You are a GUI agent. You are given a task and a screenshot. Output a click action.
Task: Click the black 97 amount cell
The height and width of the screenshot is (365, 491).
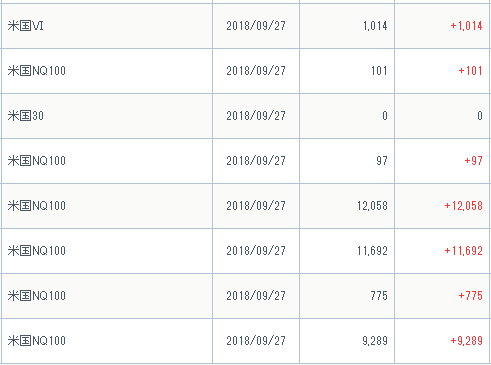[382, 161]
